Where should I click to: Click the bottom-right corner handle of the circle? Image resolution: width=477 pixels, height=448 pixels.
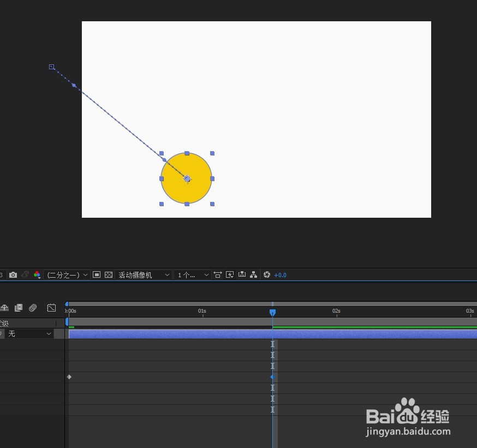pyautogui.click(x=212, y=204)
